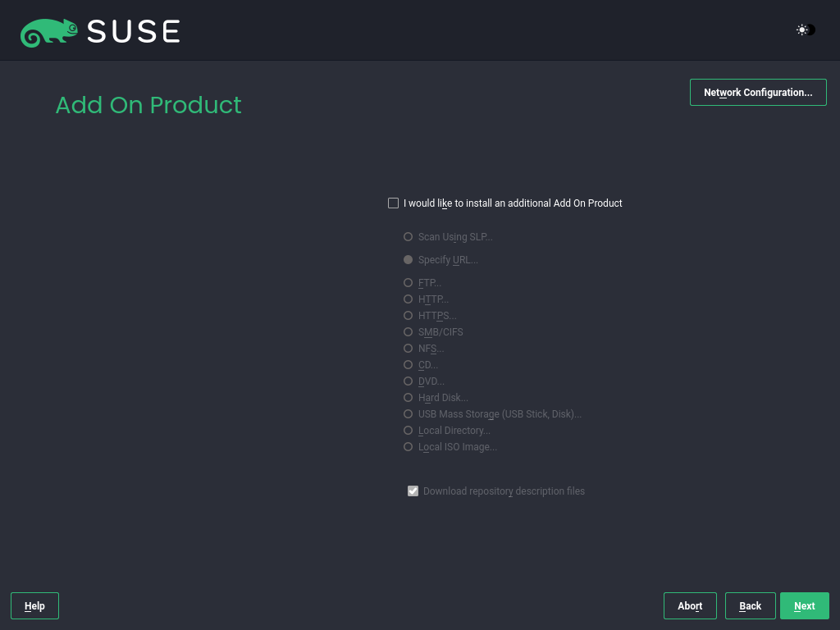840x630 pixels.
Task: Proceed with Next
Action: pos(804,605)
